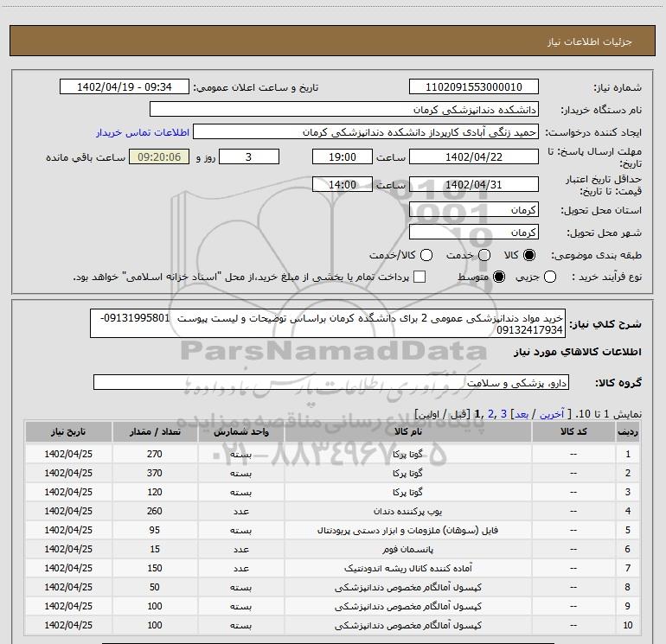The height and width of the screenshot is (644, 666).
Task: Click the تعداد / مقدار column header
Action: 155,431
